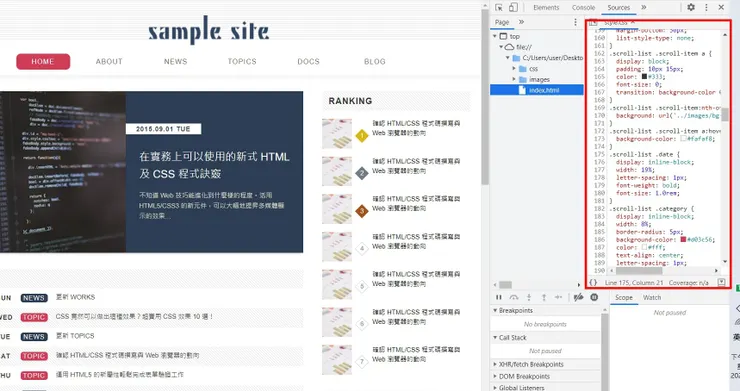This screenshot has height=391, width=740.
Task: Select the Sources tab
Action: 619,8
